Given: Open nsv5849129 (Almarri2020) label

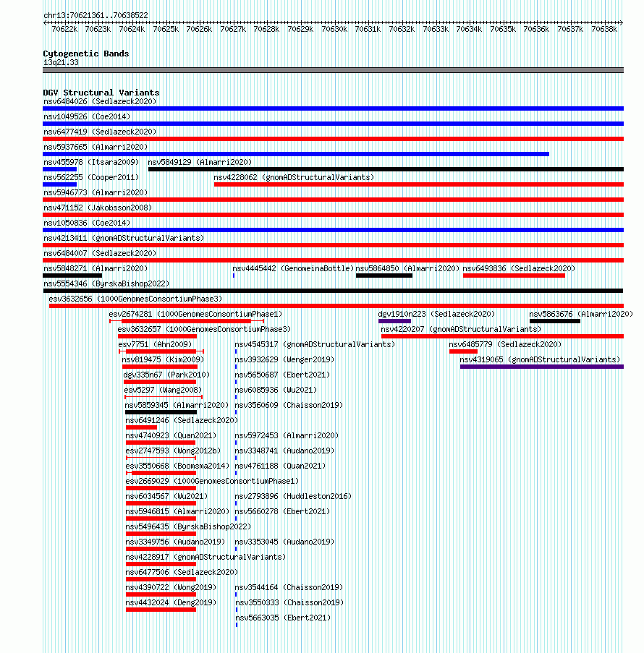Looking at the screenshot, I should click(200, 163).
